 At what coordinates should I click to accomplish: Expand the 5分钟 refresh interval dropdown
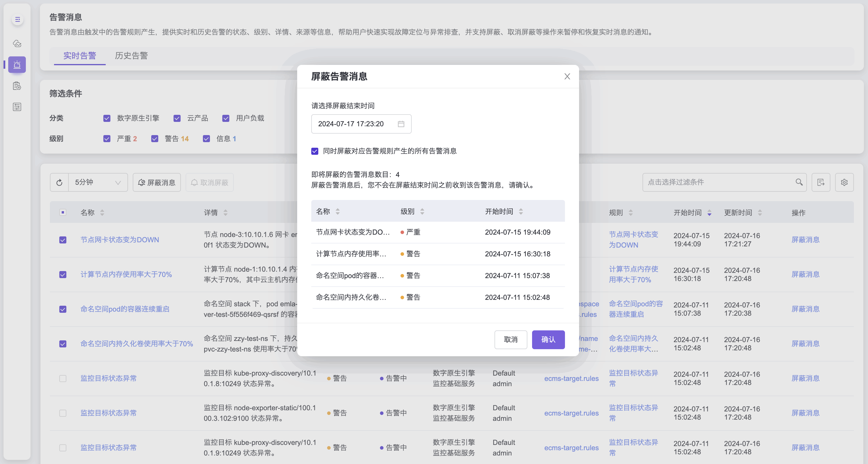tap(98, 182)
